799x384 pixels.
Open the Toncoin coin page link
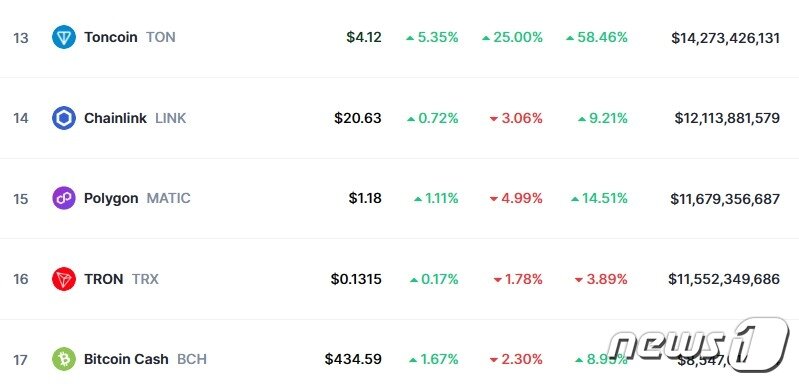(111, 37)
